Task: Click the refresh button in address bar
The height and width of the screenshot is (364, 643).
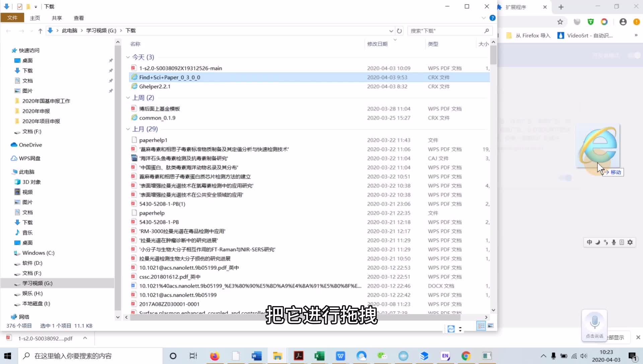Action: (x=399, y=31)
